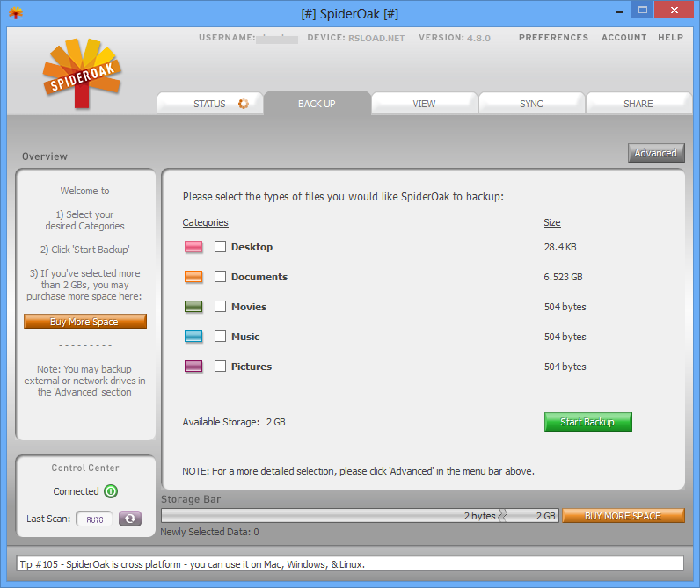Click the orange Documents category icon
The width and height of the screenshot is (700, 588).
click(x=193, y=277)
